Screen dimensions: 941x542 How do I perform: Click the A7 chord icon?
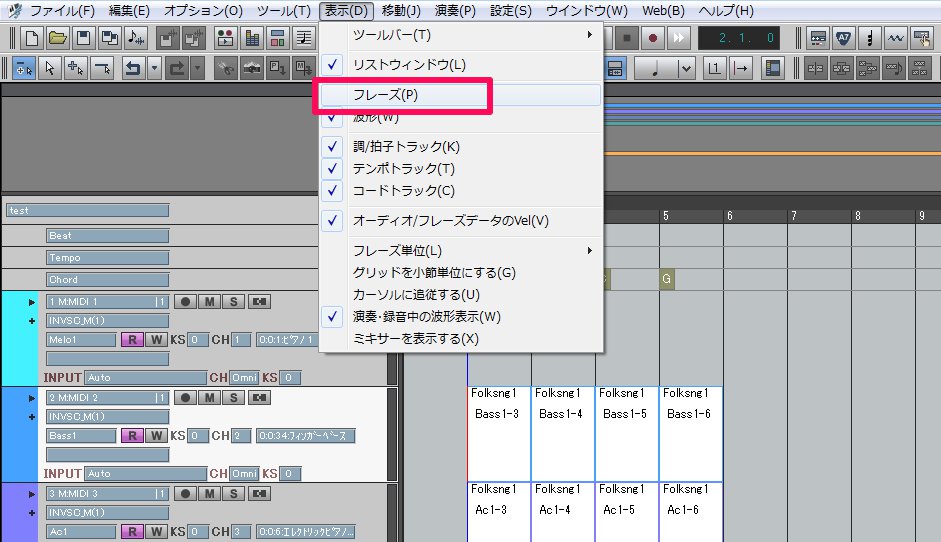click(x=844, y=39)
